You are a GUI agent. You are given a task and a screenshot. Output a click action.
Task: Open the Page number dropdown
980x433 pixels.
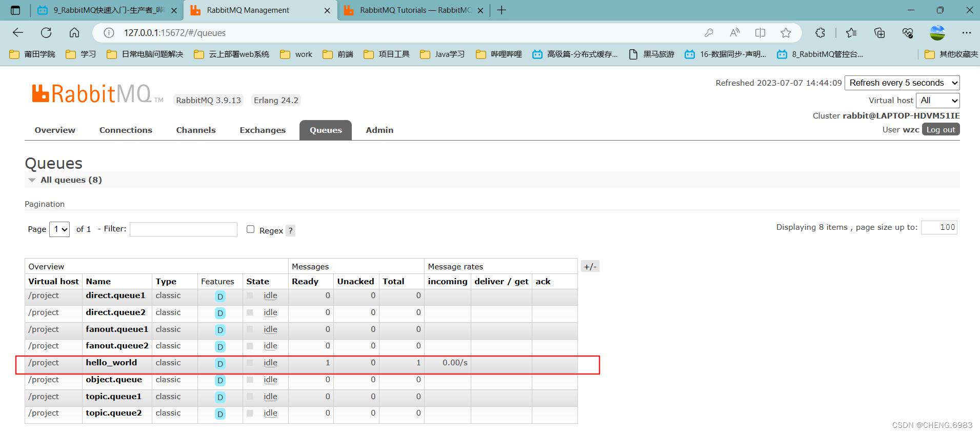click(59, 229)
